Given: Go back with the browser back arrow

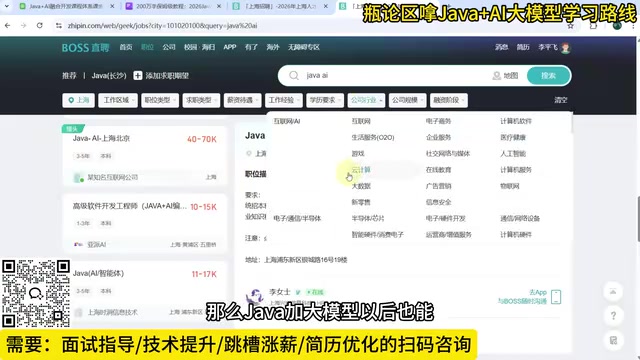Looking at the screenshot, I should coord(7,25).
